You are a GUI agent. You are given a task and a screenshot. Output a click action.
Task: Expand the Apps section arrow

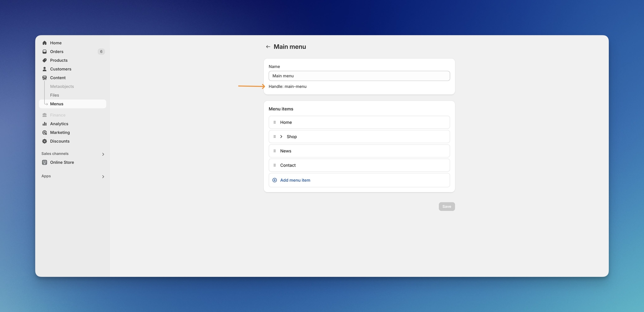point(103,177)
